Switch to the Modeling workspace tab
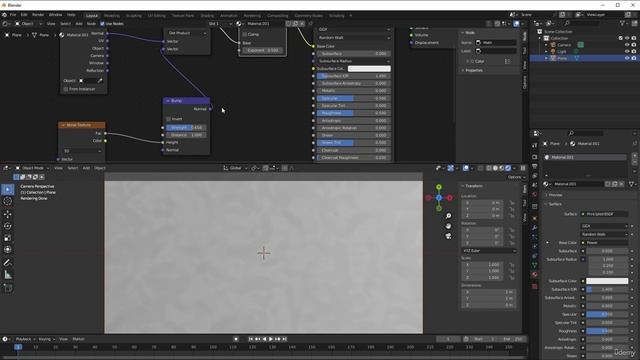The width and height of the screenshot is (640, 360). coord(111,16)
